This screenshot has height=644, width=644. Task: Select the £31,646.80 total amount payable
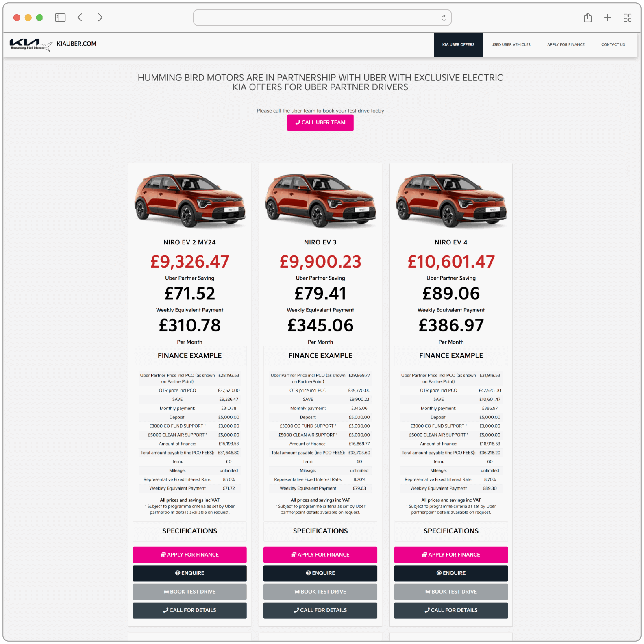tap(229, 453)
